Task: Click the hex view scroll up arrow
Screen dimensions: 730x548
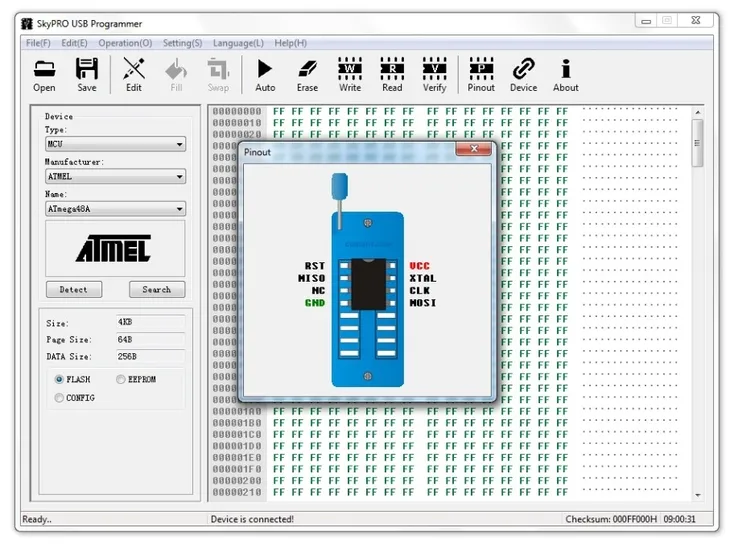Action: tap(697, 112)
